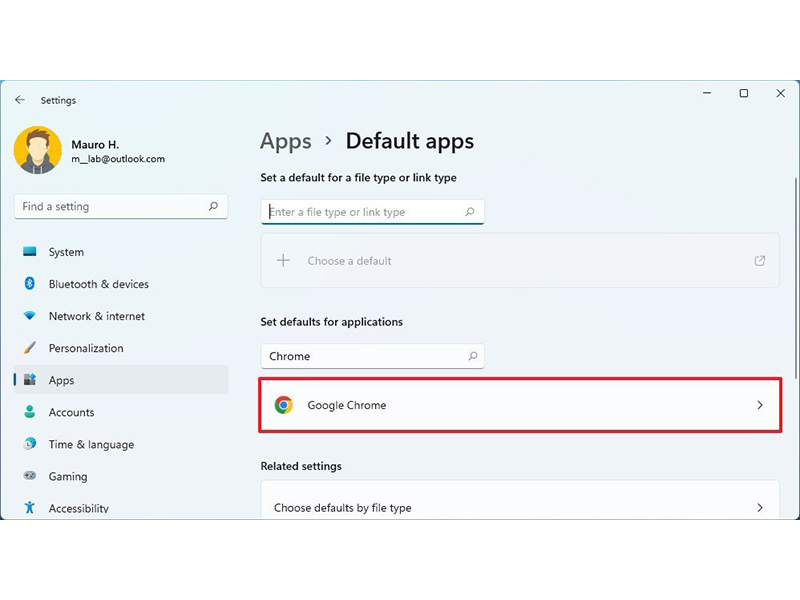
Task: Click the Choose a default label
Action: tap(349, 261)
